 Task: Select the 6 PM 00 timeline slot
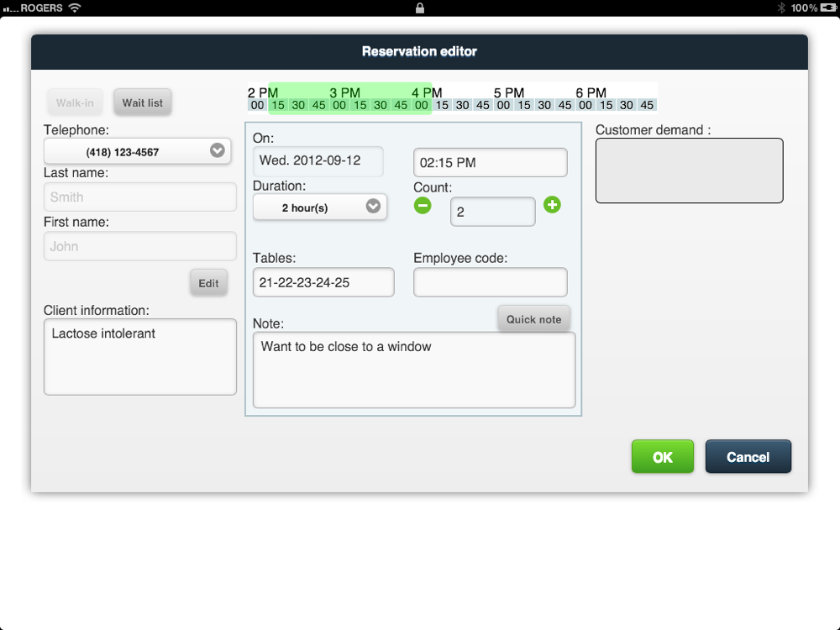585,105
